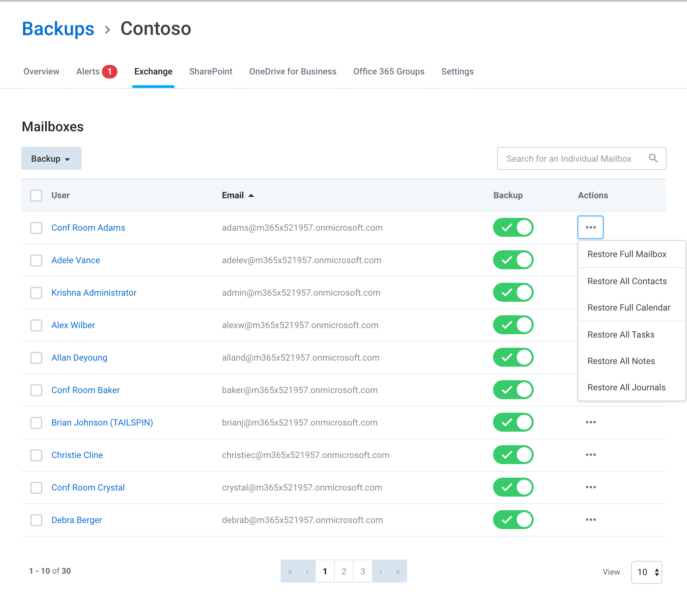Check the Krishna Administrator row checkbox
Screen dimensions: 687x616
36,293
